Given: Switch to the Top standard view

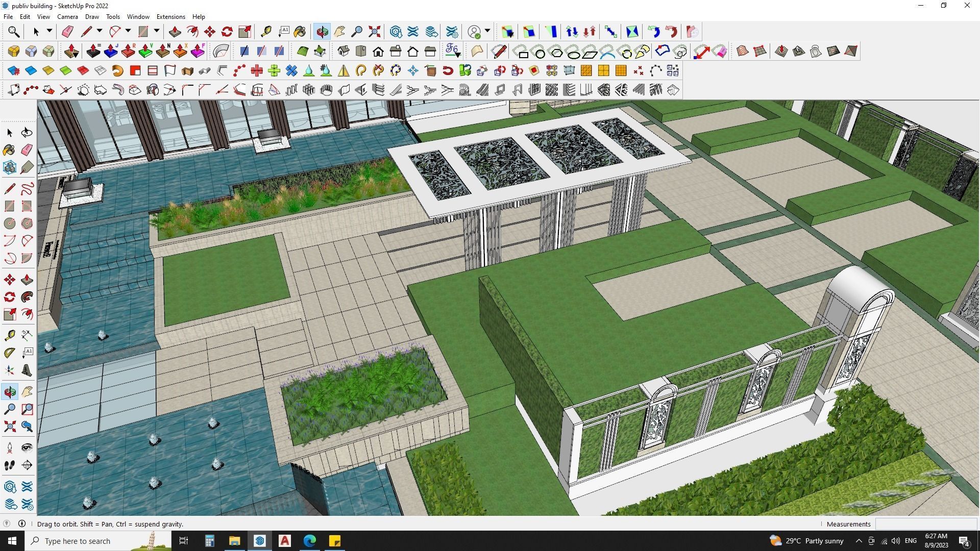Looking at the screenshot, I should [361, 51].
